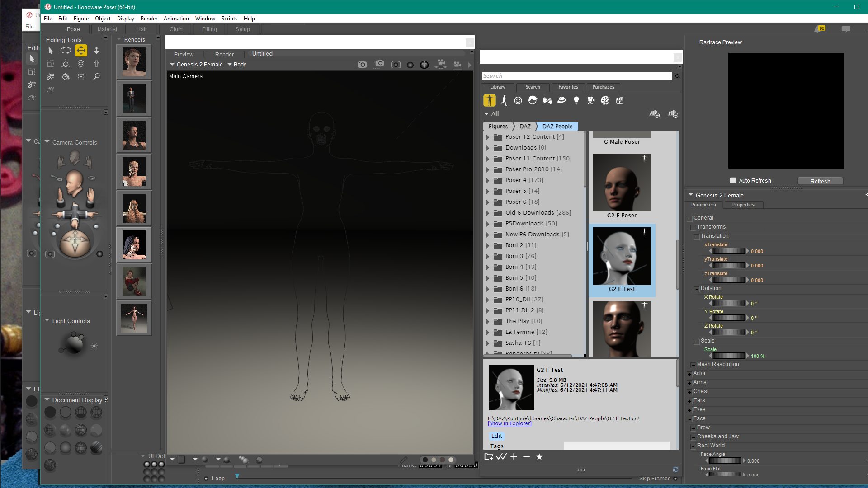Open the Materials library category (palette)
The width and height of the screenshot is (868, 488).
pyautogui.click(x=605, y=100)
